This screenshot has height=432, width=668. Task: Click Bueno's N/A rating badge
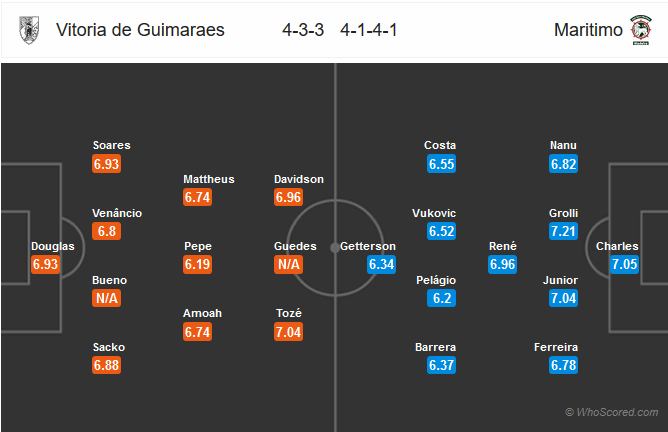pos(107,298)
